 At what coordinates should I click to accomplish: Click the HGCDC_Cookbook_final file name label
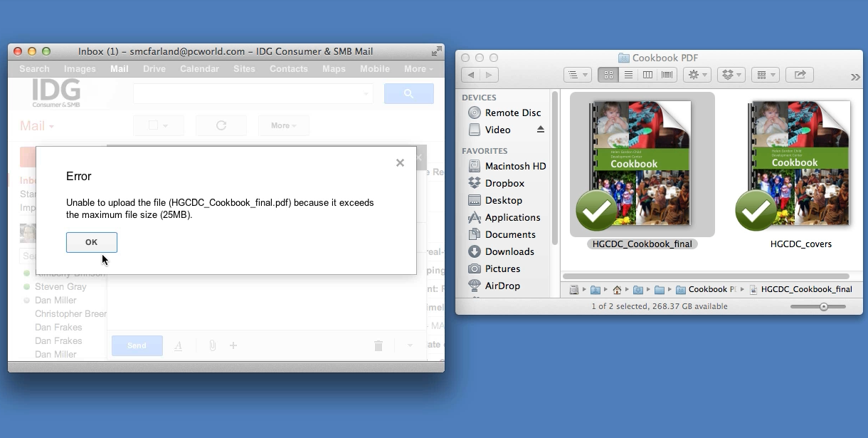(642, 244)
